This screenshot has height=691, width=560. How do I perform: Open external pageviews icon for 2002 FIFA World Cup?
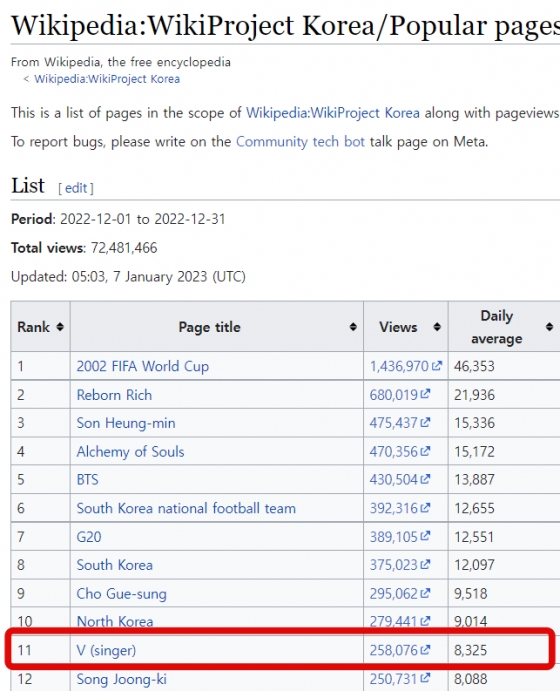pyautogui.click(x=437, y=365)
